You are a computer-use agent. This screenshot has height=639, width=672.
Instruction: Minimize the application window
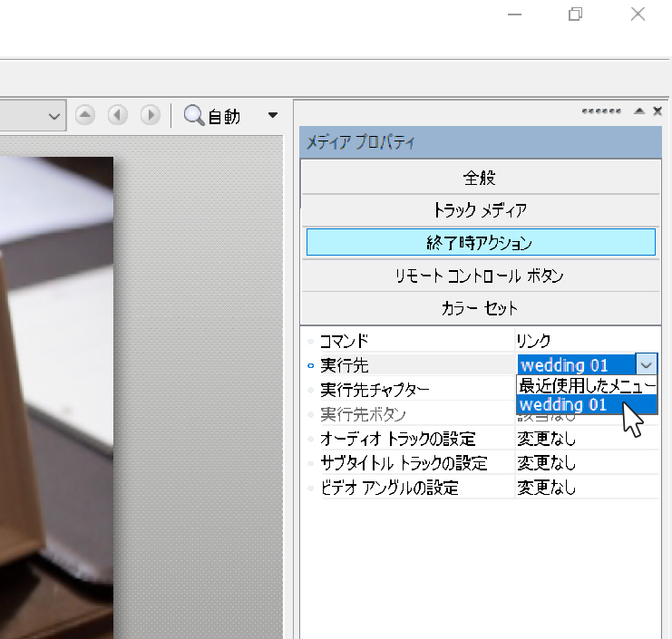[x=514, y=15]
